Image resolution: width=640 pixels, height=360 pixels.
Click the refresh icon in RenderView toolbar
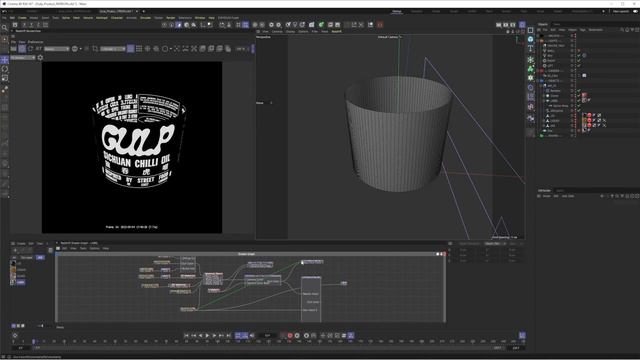[30, 49]
